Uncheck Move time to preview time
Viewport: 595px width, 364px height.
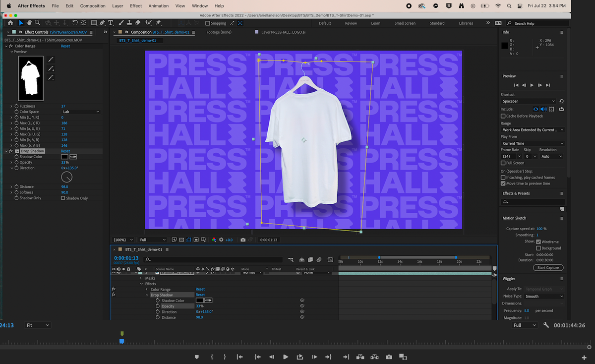click(x=503, y=183)
